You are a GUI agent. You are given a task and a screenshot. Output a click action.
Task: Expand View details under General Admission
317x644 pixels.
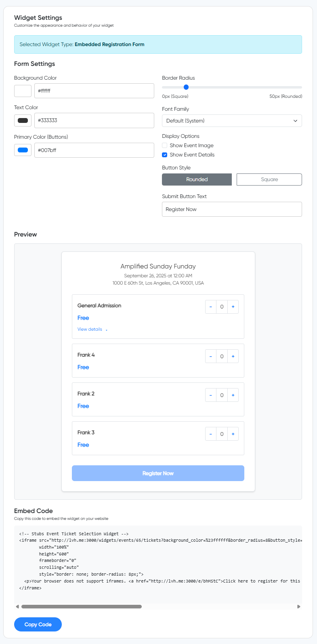point(90,329)
